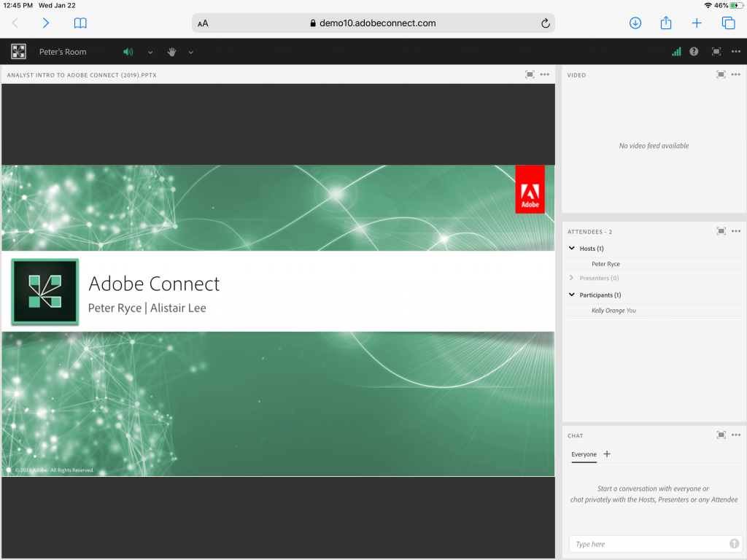747x560 pixels.
Task: Open the help icon in the toolbar
Action: tap(694, 52)
